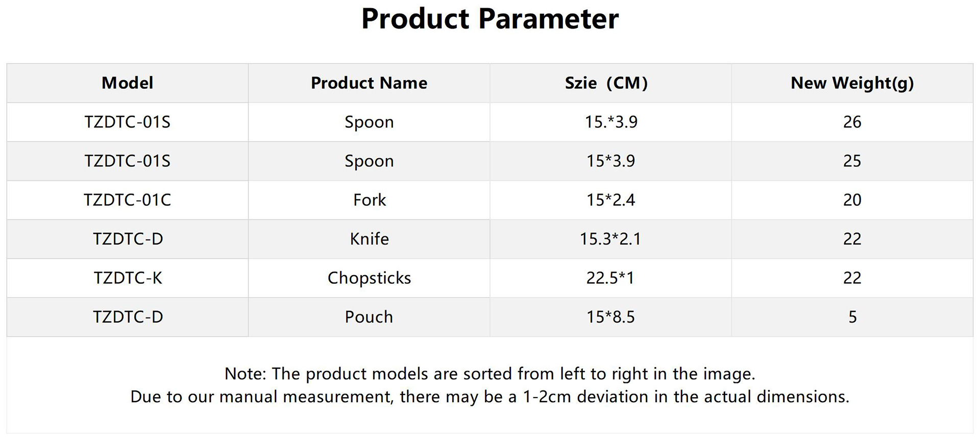Click the Knife product name cell
Screen dimensions: 980x440
[x=369, y=239]
